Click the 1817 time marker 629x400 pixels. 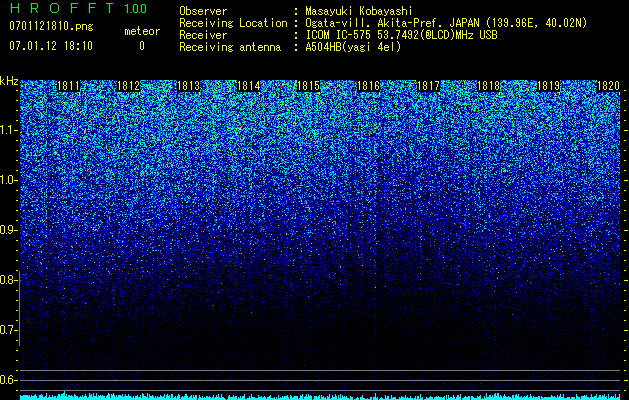click(428, 86)
